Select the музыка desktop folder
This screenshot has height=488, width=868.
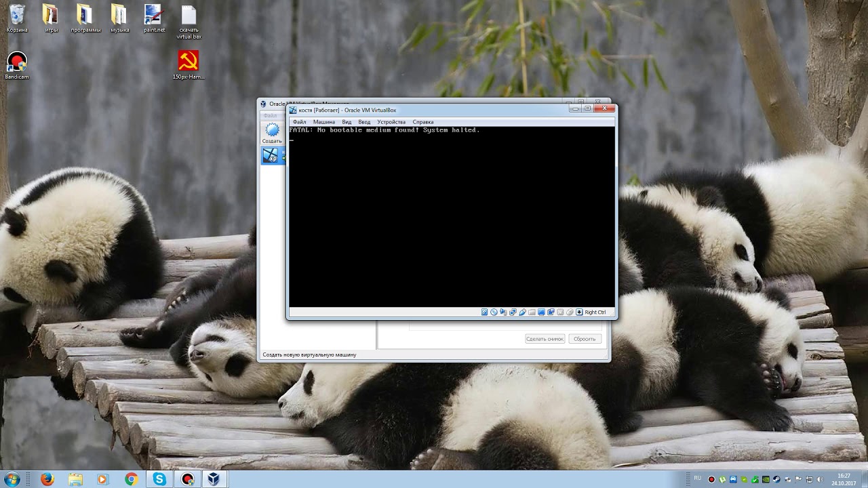(x=119, y=18)
